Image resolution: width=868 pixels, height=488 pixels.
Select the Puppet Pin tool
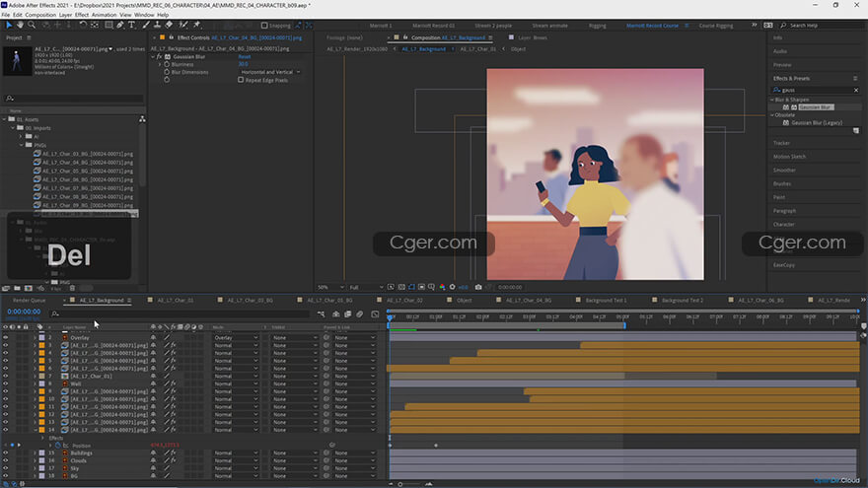(196, 25)
